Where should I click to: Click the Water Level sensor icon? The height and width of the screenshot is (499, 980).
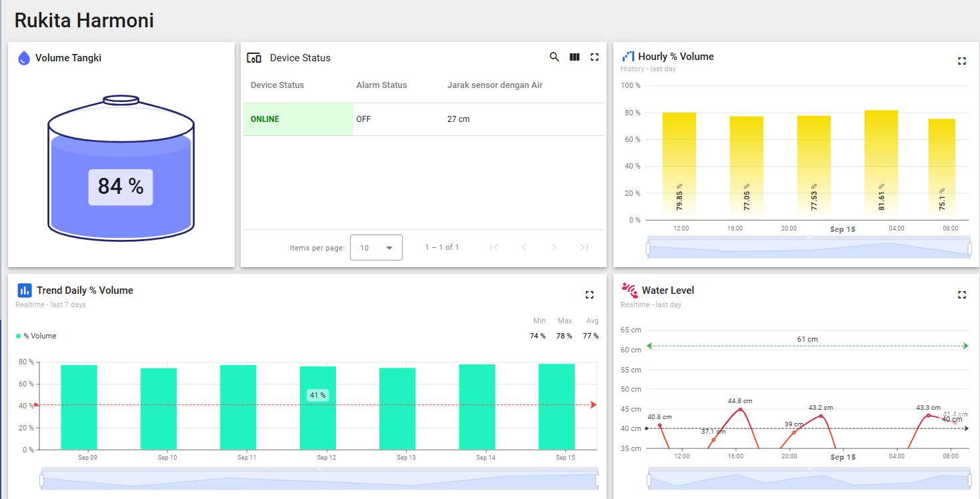coord(629,290)
